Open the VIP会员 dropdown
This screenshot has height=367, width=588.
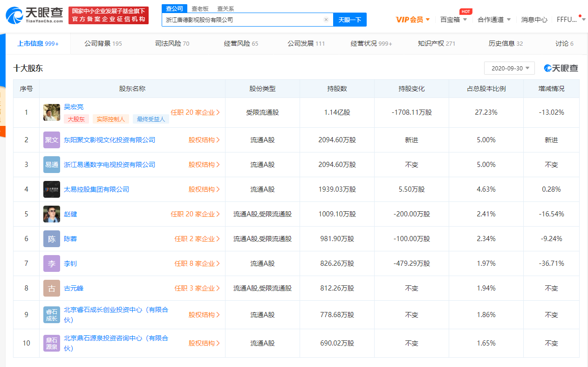[413, 20]
